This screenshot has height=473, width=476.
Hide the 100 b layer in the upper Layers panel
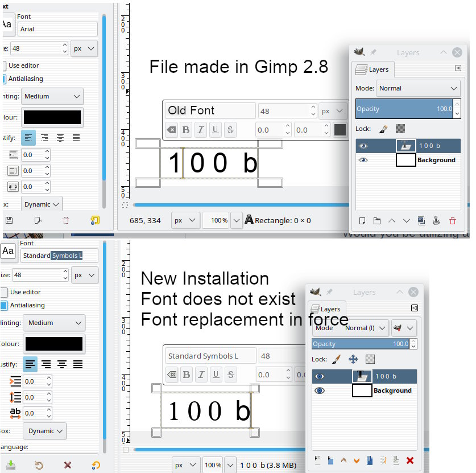click(x=363, y=146)
